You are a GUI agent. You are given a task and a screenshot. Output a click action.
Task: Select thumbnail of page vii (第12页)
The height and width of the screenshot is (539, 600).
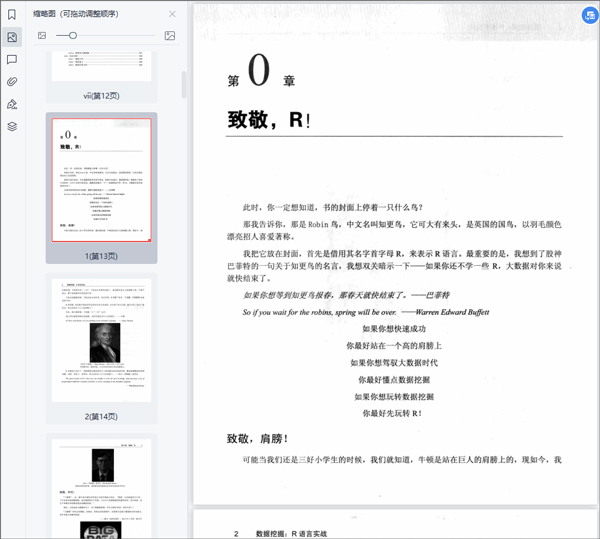(x=101, y=66)
